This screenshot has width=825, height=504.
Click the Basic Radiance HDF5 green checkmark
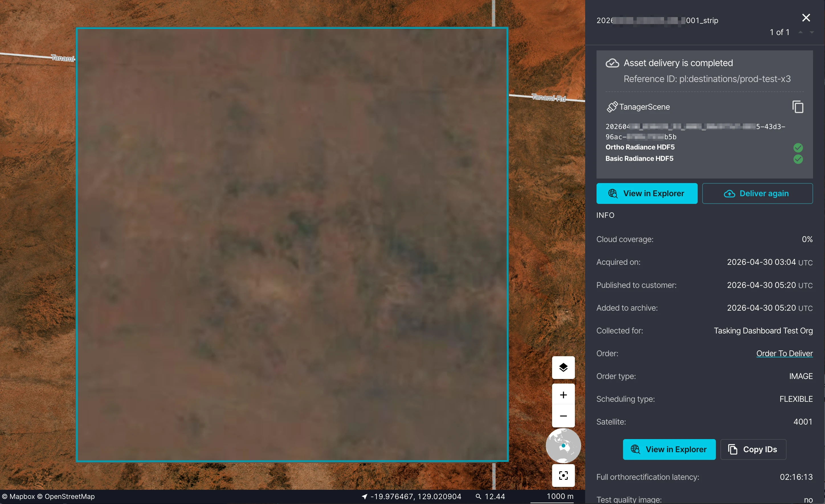click(x=798, y=159)
